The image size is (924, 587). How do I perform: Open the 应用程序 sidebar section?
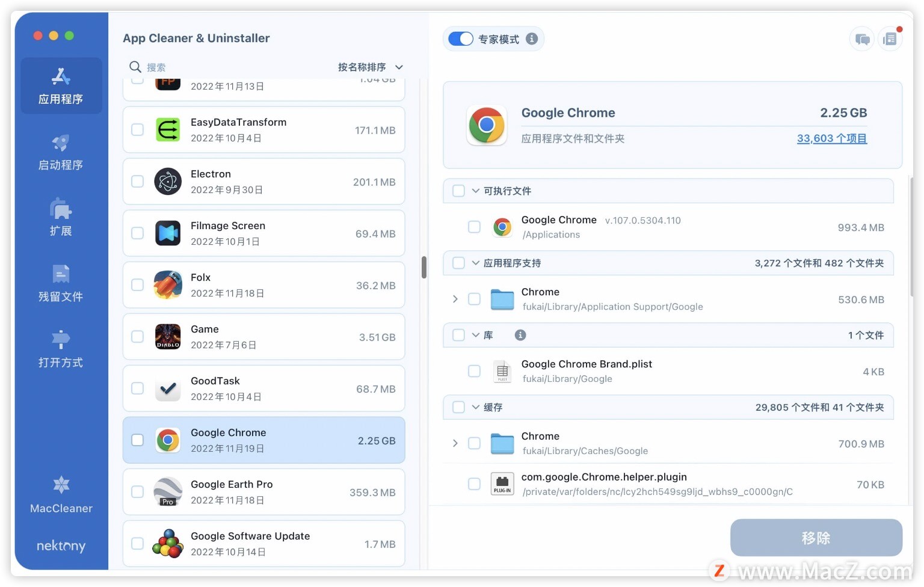coord(61,85)
